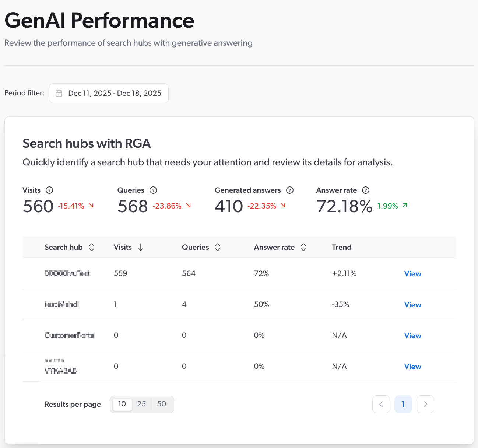Viewport: 478px width, 448px height.
Task: Open the Visits metric help tooltip icon
Action: (x=49, y=190)
